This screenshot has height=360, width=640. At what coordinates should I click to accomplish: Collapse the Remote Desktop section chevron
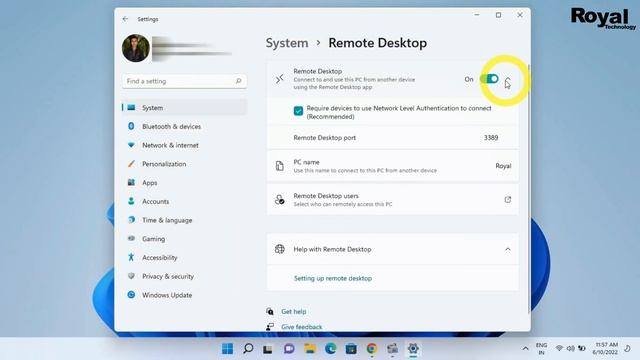pyautogui.click(x=508, y=80)
